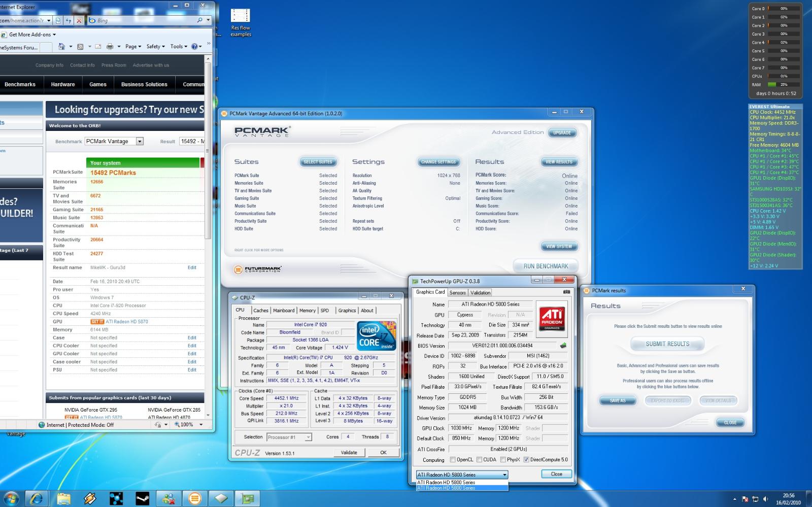Image resolution: width=812 pixels, height=507 pixels.
Task: Click VIEW RESULTS in PCMark Vantage
Action: click(x=559, y=162)
